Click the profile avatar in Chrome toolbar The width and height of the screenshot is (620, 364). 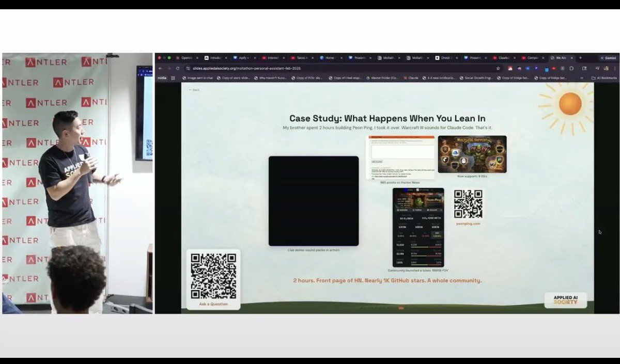(607, 68)
